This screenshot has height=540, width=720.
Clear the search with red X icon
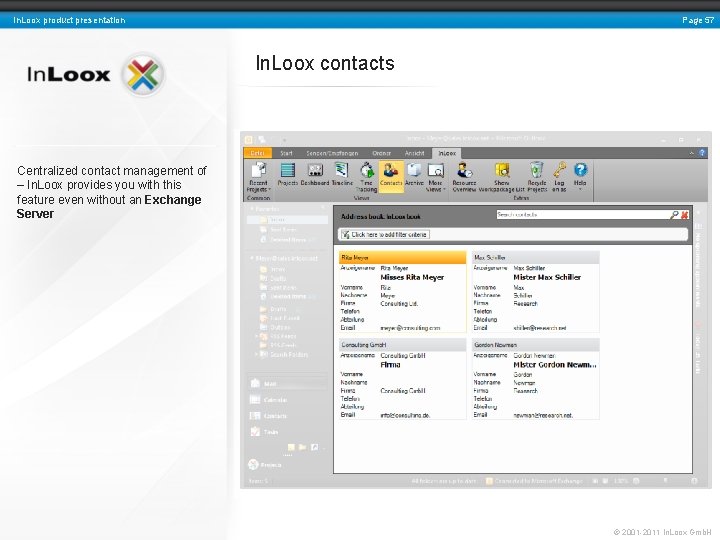[x=685, y=214]
